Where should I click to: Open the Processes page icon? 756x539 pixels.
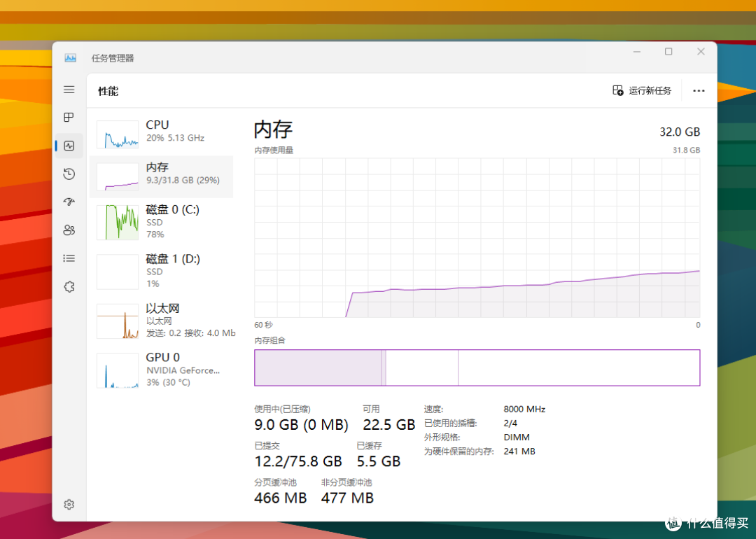point(69,118)
